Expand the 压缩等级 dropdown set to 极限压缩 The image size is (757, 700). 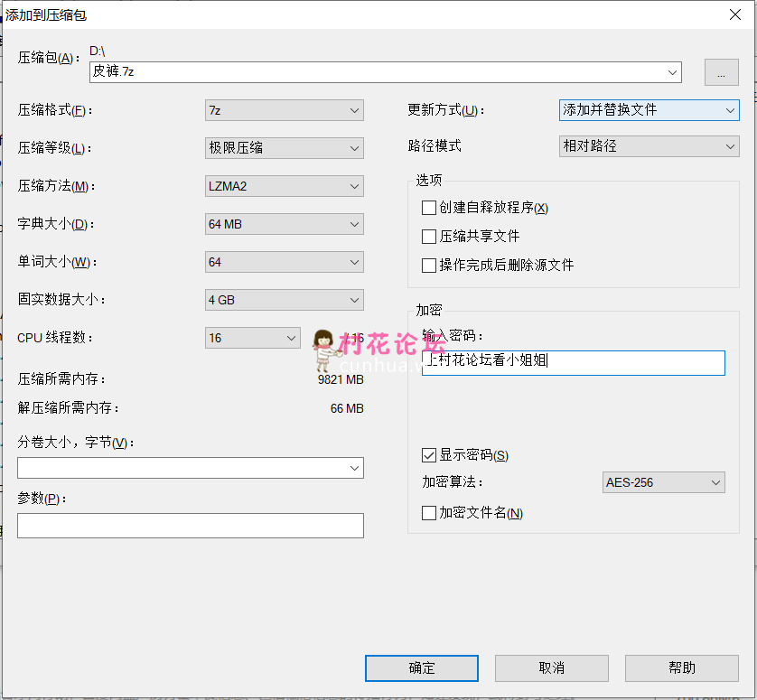[285, 148]
